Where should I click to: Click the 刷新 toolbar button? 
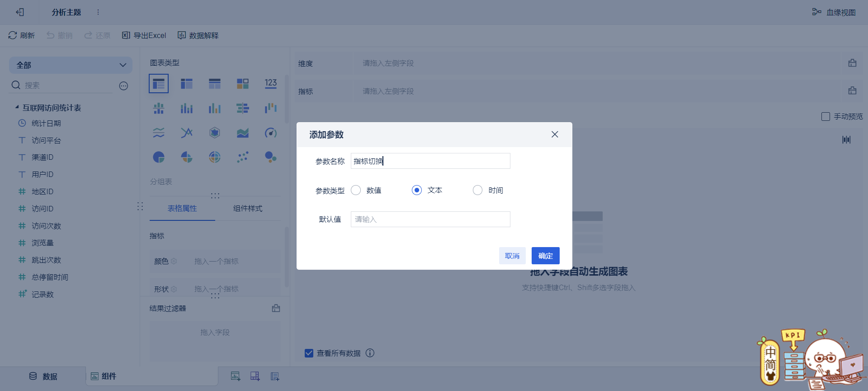(21, 35)
